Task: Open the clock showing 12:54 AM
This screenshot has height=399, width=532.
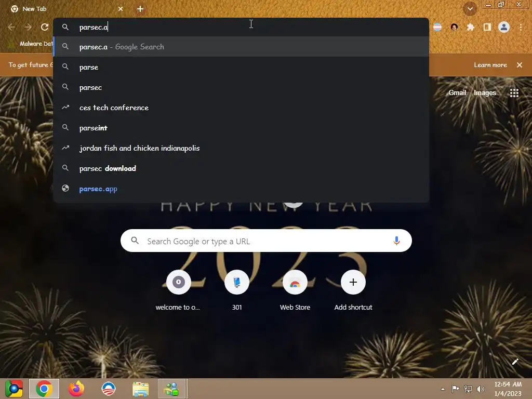Action: (508, 389)
